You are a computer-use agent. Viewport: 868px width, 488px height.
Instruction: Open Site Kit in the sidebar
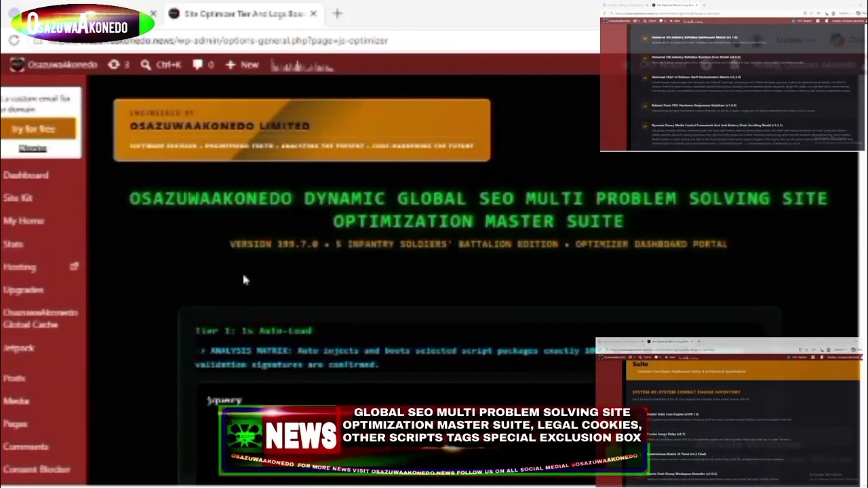(x=18, y=198)
